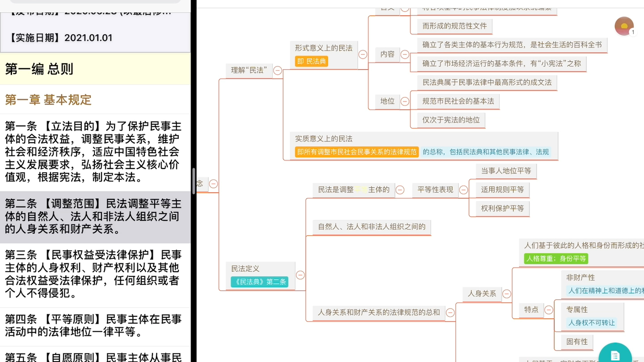Collapse the 人身关系 branch
This screenshot has height=362, width=644.
(x=507, y=294)
